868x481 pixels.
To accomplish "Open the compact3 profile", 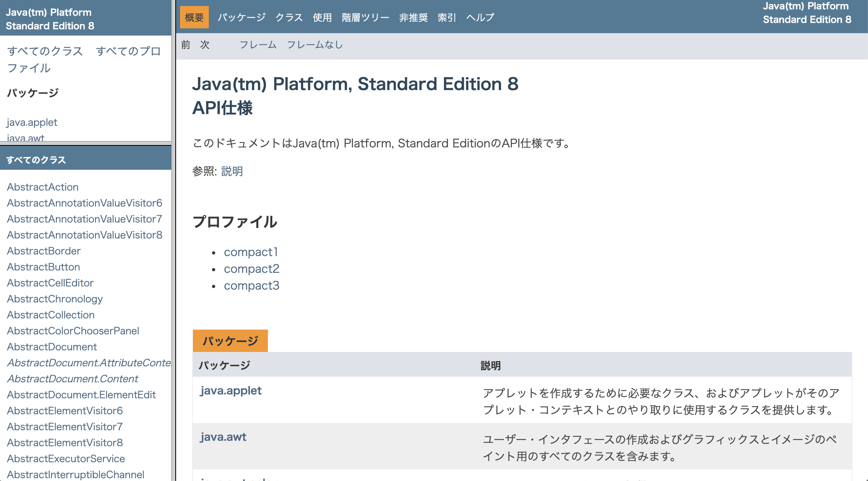I will coord(252,286).
